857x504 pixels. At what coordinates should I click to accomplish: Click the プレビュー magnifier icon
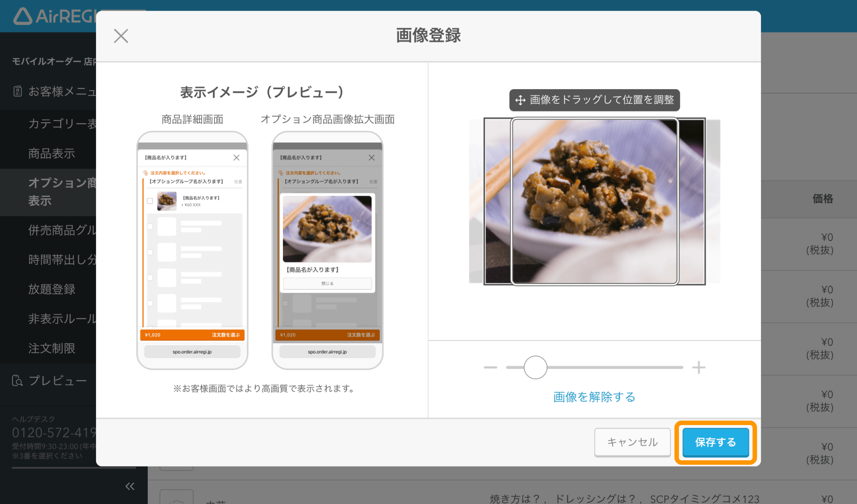[17, 381]
